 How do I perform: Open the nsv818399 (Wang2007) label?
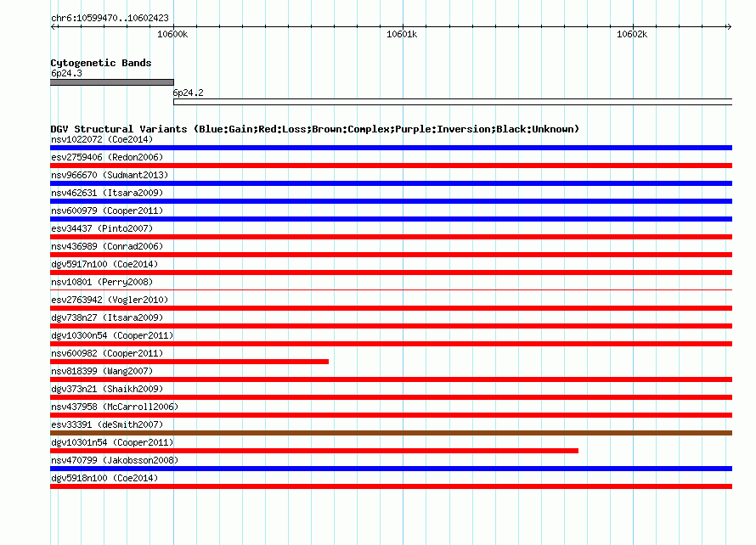[x=102, y=371]
